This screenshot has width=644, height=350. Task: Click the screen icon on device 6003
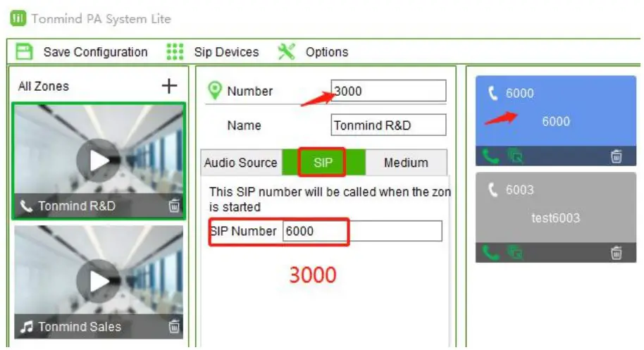coord(515,253)
